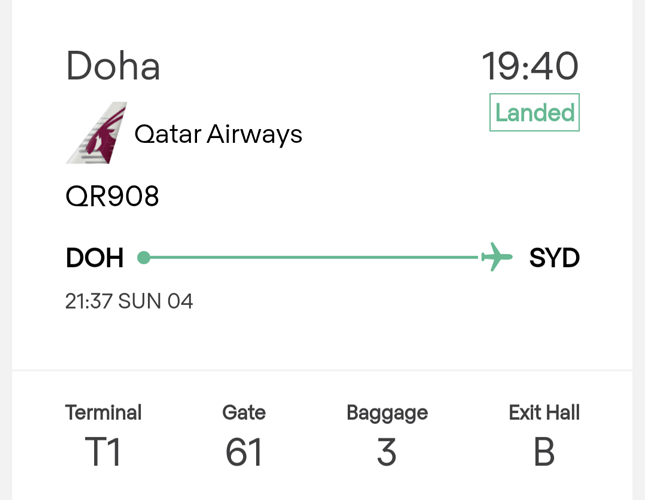Click the green departure dot near DOH
Image resolution: width=645 pixels, height=500 pixels.
[x=144, y=258]
